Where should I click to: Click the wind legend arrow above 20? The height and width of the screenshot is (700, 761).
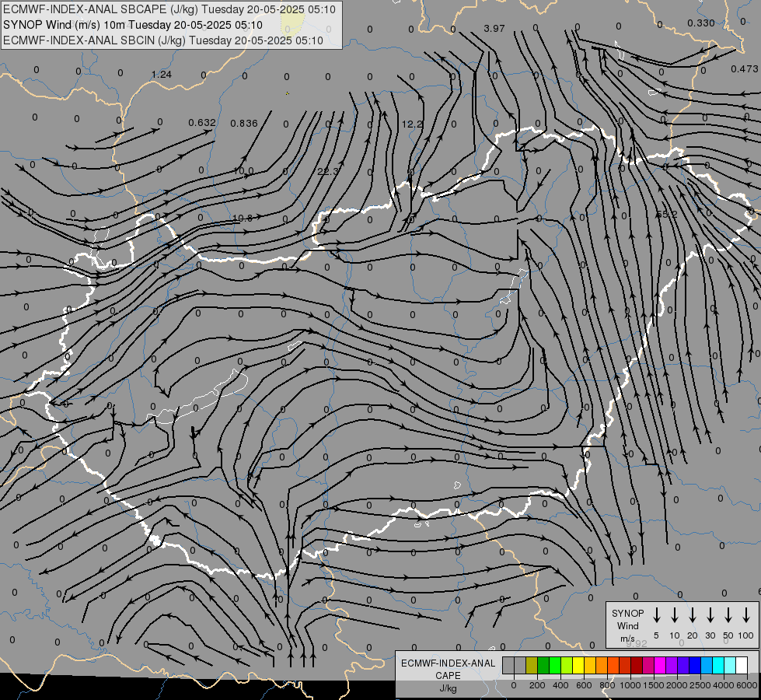tap(692, 615)
